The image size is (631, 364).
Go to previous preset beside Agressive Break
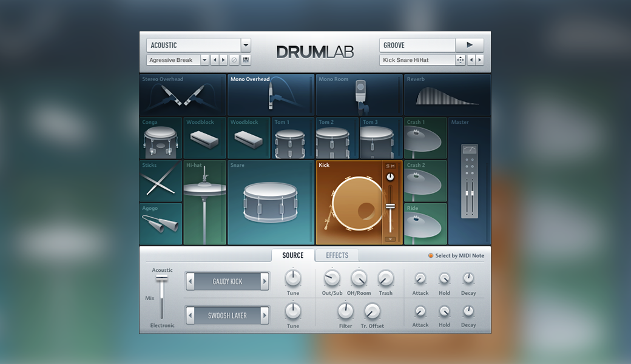click(x=215, y=60)
